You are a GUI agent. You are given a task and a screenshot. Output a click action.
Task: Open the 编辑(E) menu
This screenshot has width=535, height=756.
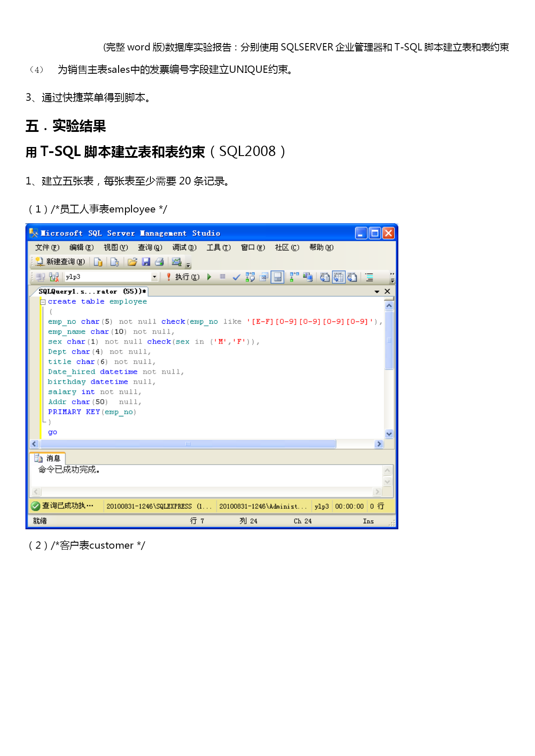click(x=81, y=247)
